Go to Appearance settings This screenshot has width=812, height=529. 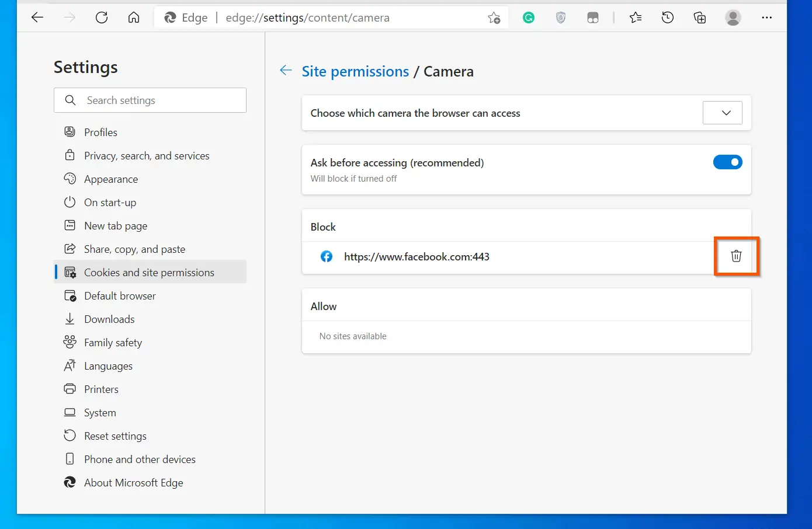[150, 179]
